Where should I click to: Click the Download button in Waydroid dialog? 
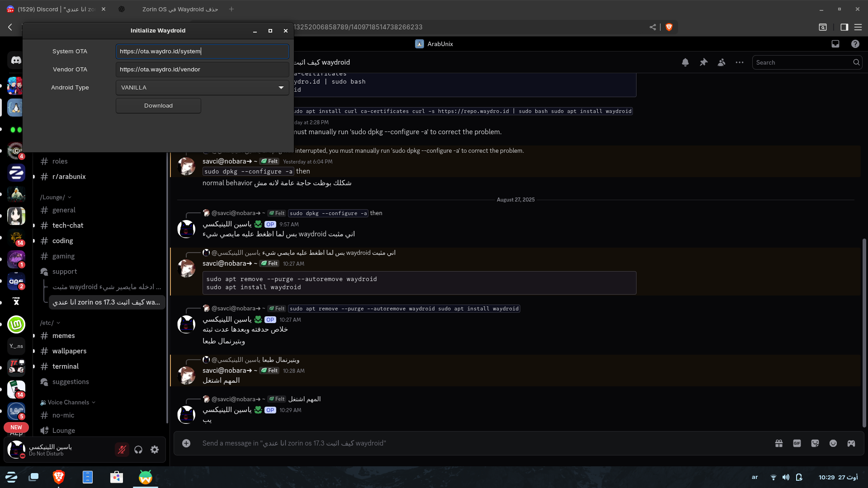158,106
